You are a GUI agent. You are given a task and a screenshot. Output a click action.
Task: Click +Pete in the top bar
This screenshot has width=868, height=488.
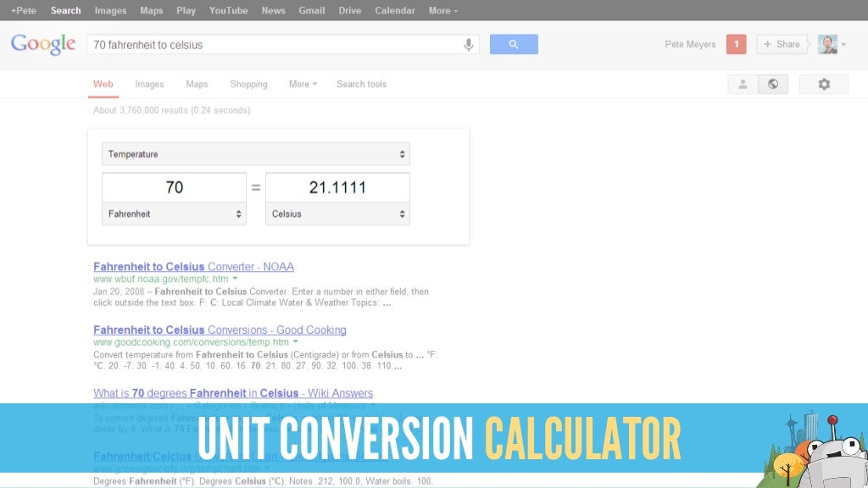point(23,10)
